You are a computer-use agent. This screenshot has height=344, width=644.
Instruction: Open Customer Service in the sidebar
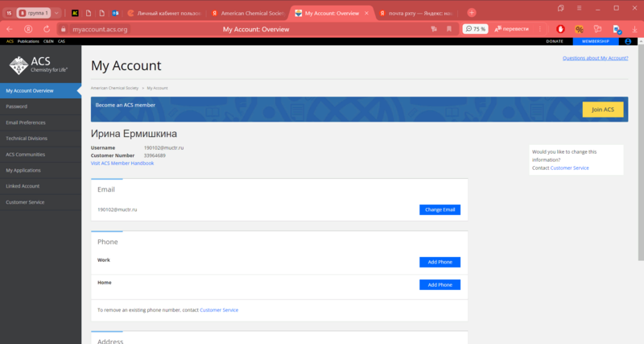coord(41,202)
